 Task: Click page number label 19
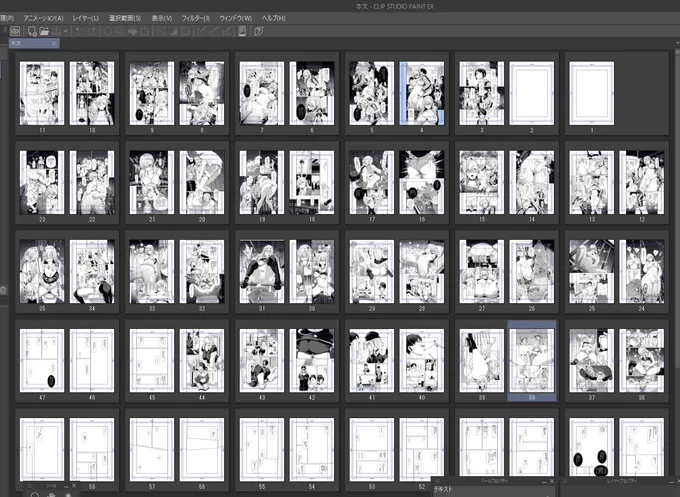tap(262, 219)
